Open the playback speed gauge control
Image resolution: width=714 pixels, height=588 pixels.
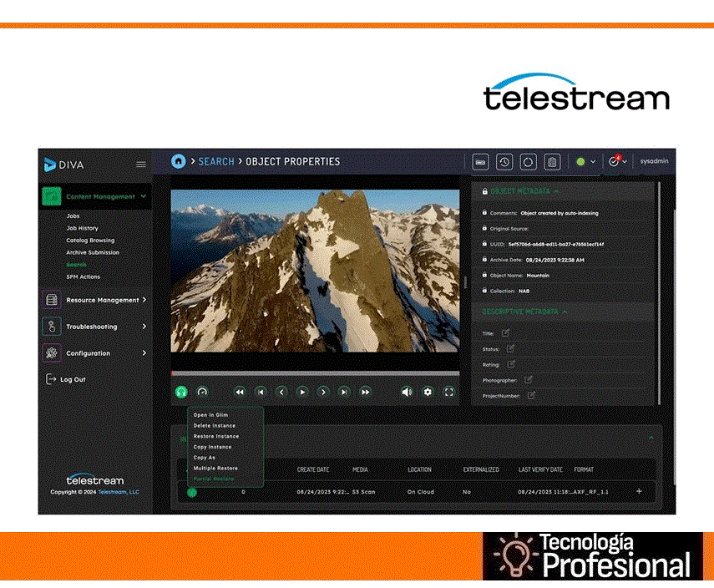pyautogui.click(x=202, y=392)
